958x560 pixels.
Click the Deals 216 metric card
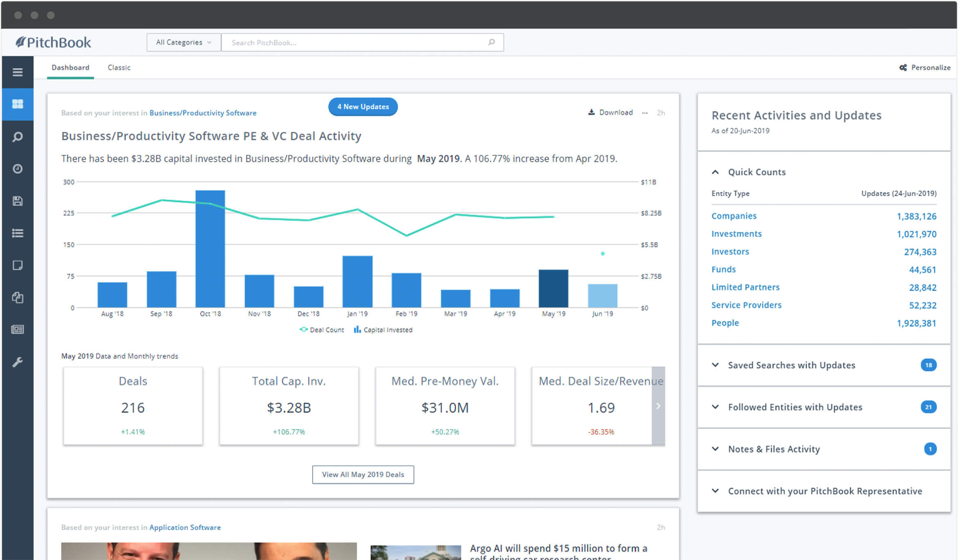[x=133, y=406]
